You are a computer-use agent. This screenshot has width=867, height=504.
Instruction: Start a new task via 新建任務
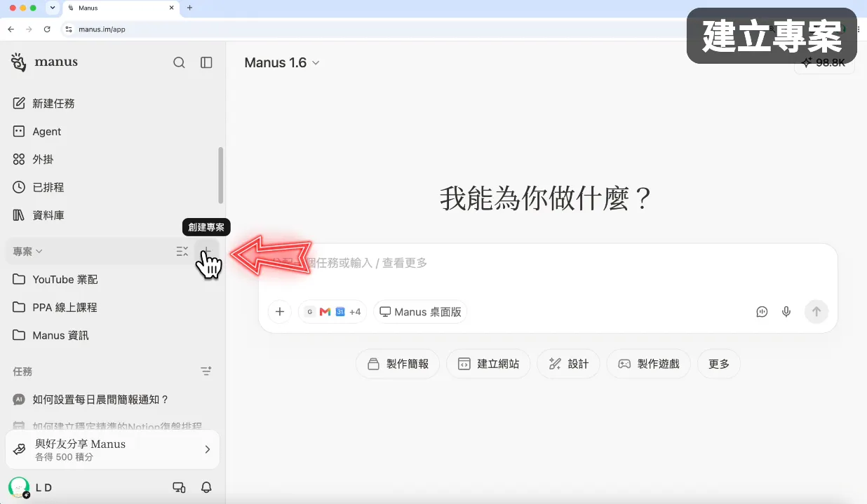tap(112, 103)
